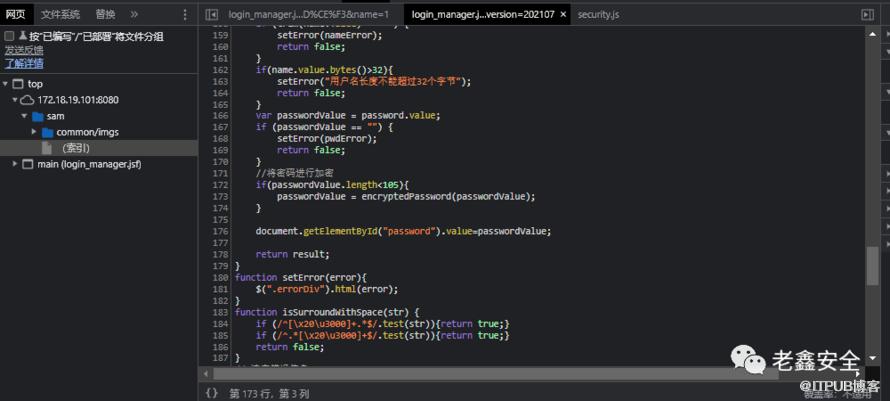Screen dimensions: 890x401
Task: Collapse the top frame tree node
Action: point(6,84)
